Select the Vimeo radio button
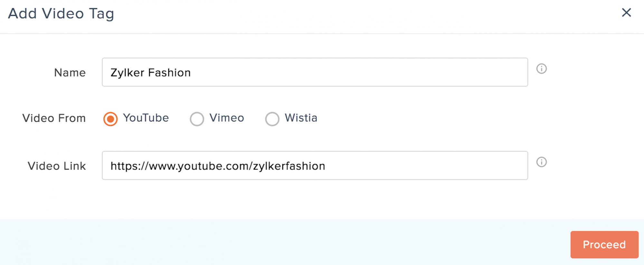644x265 pixels. click(197, 119)
